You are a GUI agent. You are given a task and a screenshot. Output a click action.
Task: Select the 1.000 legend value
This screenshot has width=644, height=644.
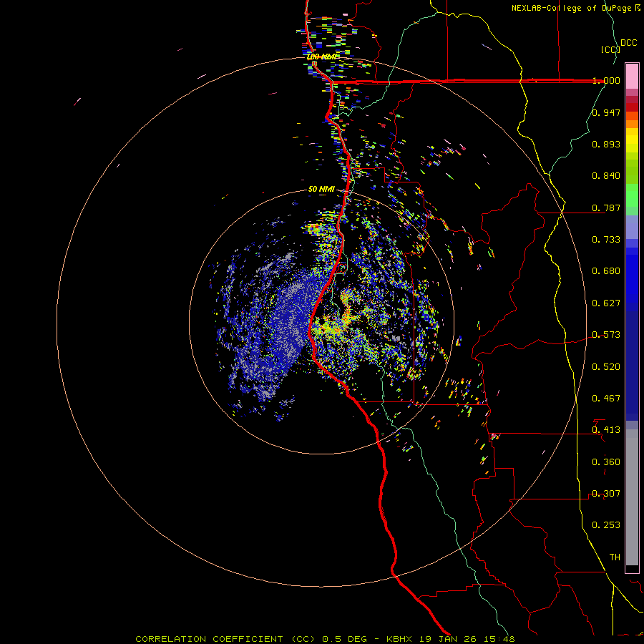(x=606, y=80)
